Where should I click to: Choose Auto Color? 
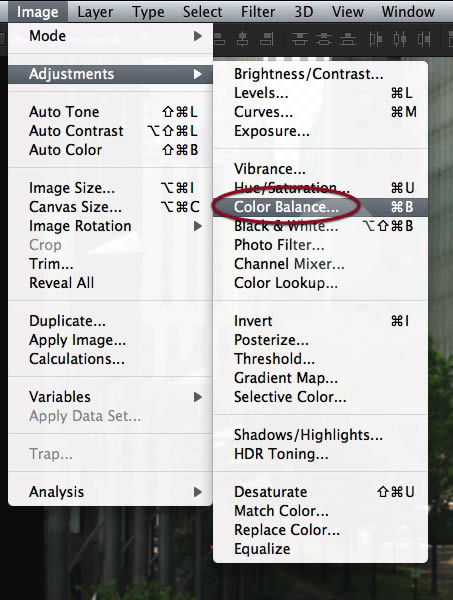(110, 150)
